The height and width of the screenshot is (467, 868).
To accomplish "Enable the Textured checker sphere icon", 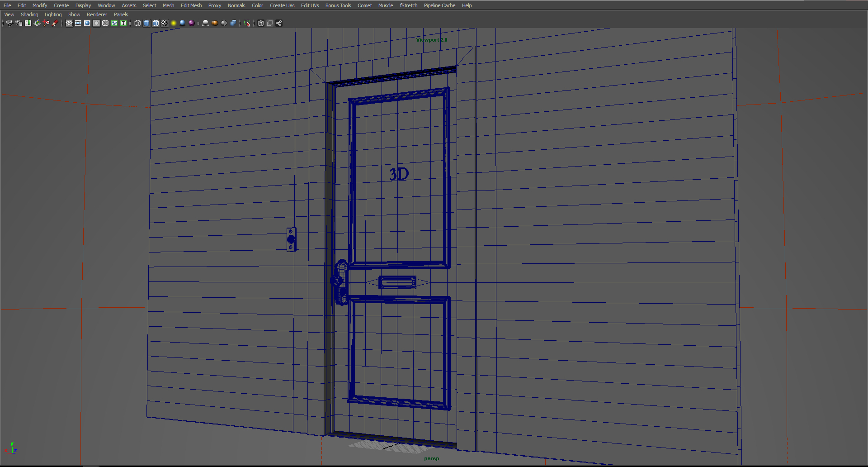I will click(x=165, y=23).
